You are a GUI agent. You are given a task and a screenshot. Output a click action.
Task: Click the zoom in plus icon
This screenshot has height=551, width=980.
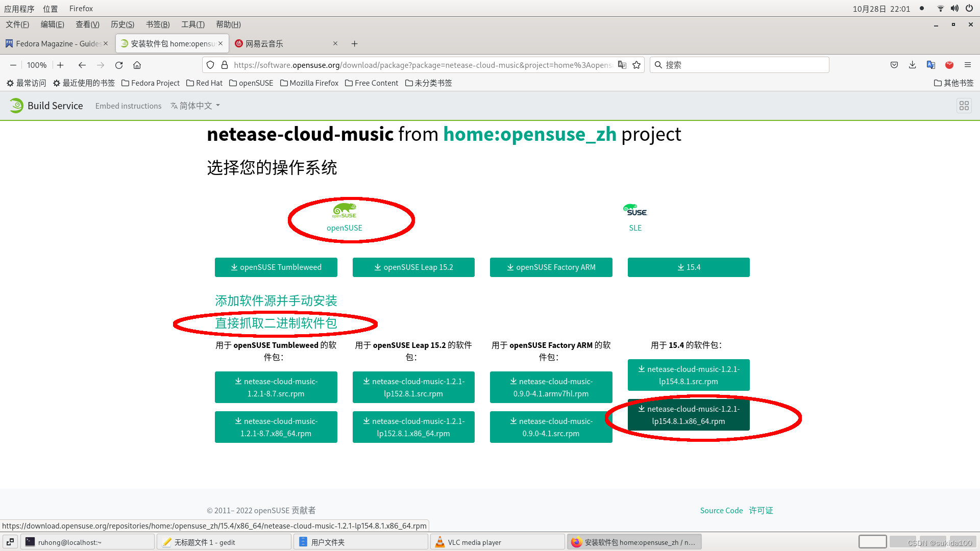[60, 65]
